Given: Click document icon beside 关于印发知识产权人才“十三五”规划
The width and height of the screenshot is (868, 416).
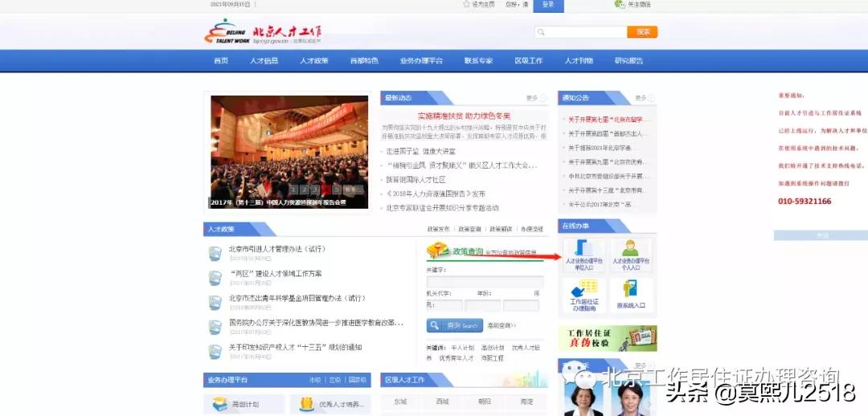Looking at the screenshot, I should pos(215,352).
